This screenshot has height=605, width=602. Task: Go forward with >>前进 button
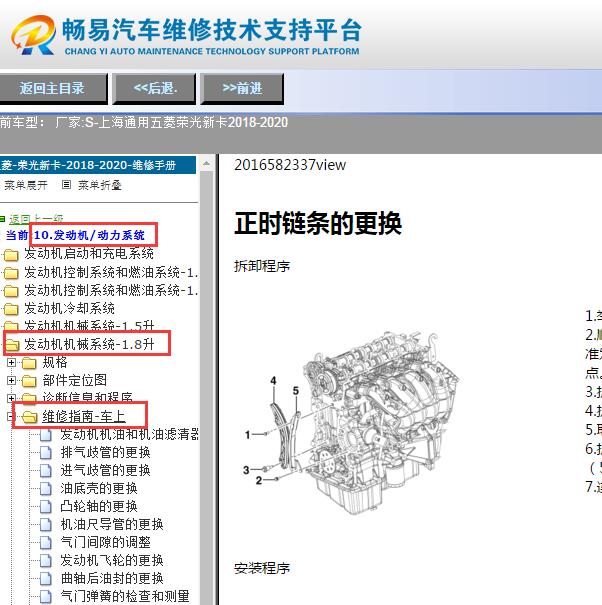click(x=242, y=89)
